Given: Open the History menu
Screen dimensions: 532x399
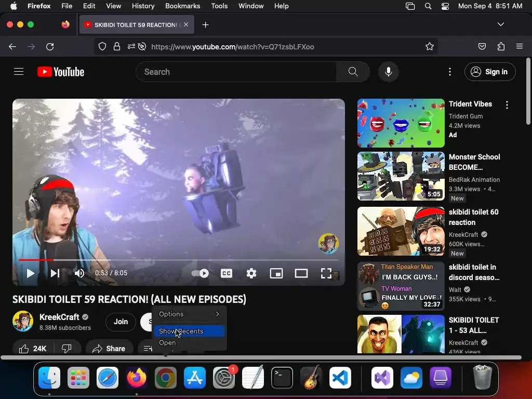Looking at the screenshot, I should 143,6.
